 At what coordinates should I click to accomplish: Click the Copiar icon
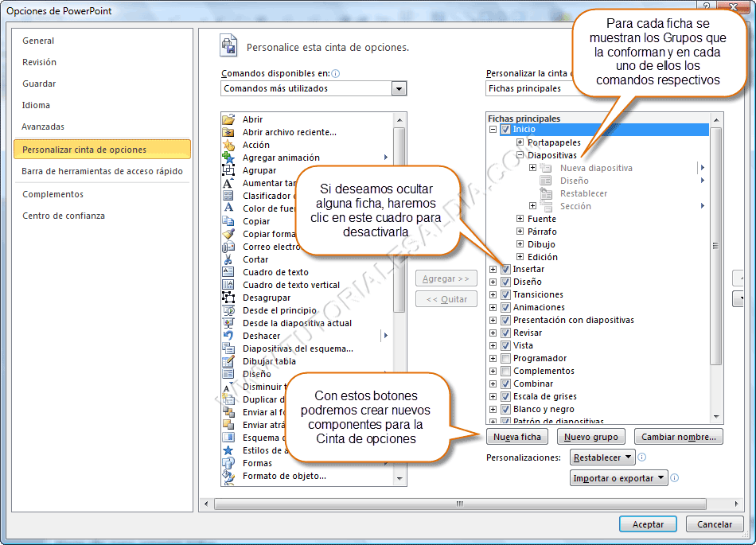pyautogui.click(x=228, y=221)
